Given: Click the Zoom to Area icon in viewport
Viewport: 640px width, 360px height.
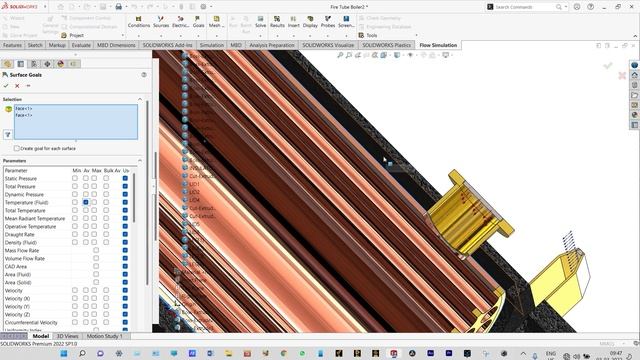Looking at the screenshot, I should [349, 55].
